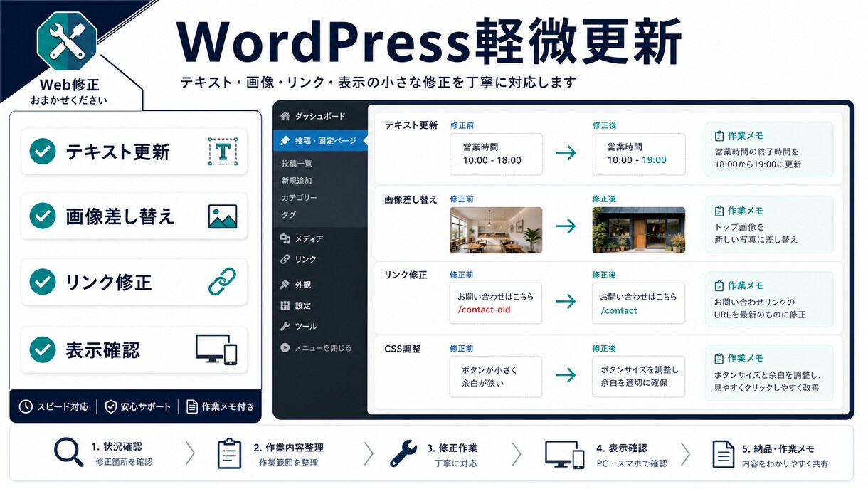868x489 pixels.
Task: Click the magnifier icon at 1. 状況確認
Action: [68, 453]
